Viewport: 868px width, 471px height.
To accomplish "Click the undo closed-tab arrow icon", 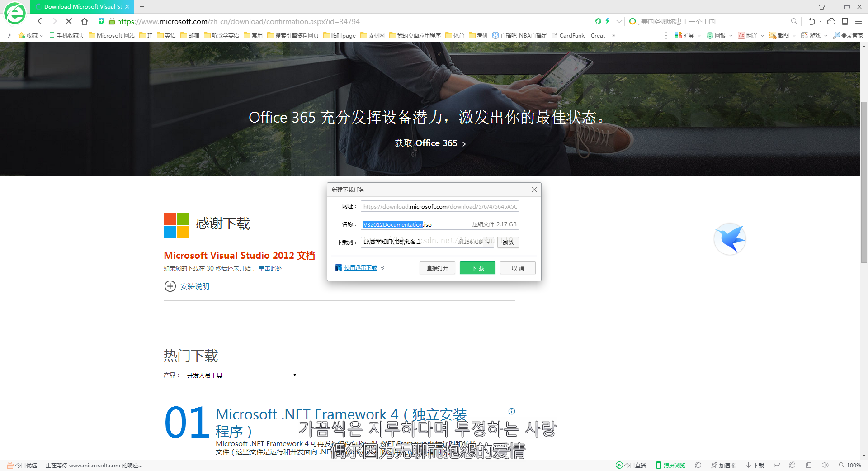I will point(812,21).
